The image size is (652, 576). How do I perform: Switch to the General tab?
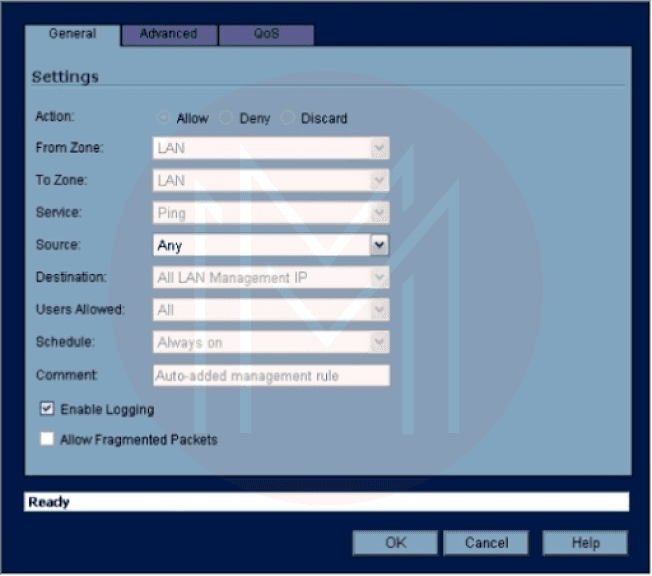[72, 34]
